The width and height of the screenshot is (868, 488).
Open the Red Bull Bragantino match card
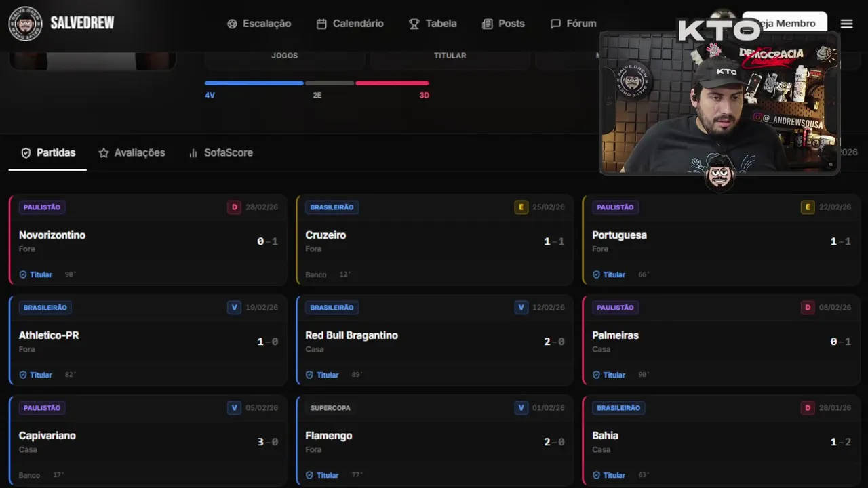435,340
